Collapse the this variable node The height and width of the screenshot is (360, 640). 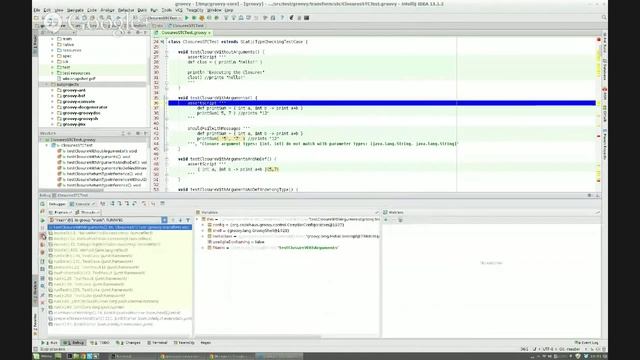[x=198, y=219]
